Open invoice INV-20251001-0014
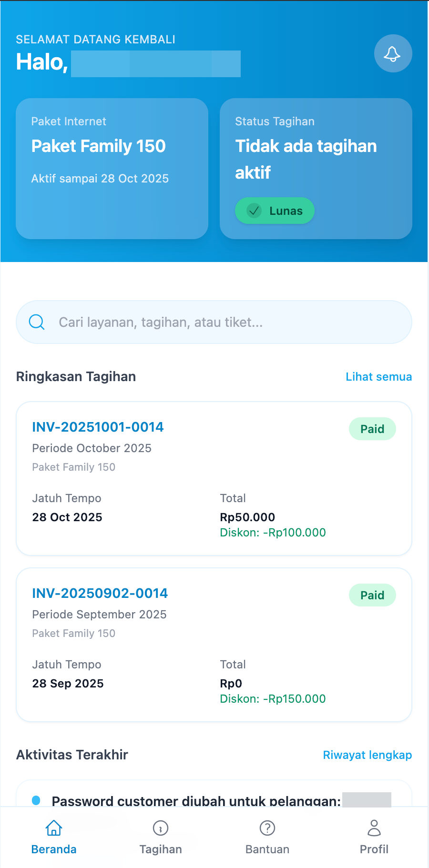The image size is (429, 868). pos(98,427)
